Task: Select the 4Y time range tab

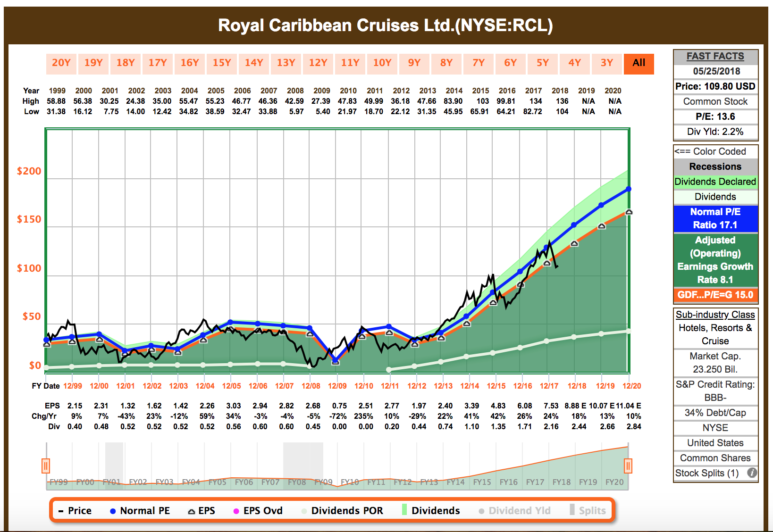Action: [x=575, y=64]
